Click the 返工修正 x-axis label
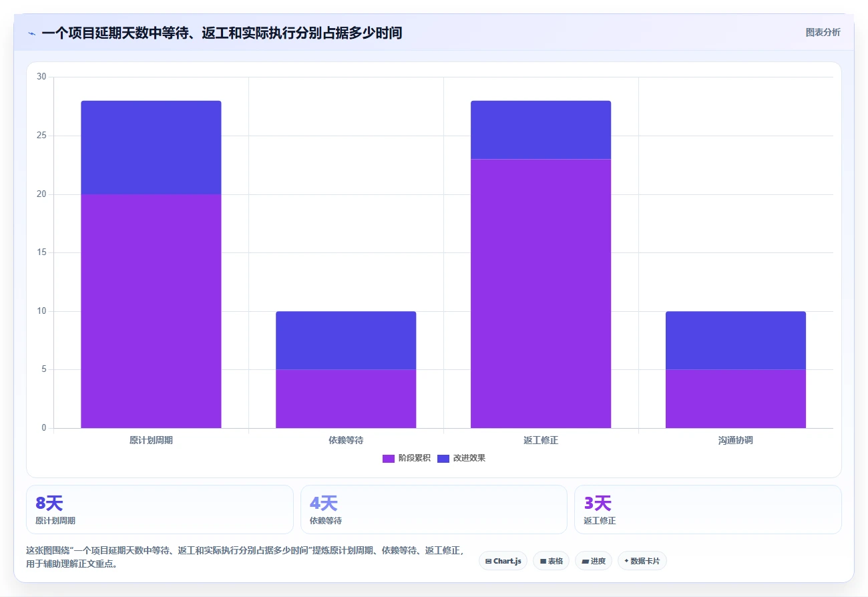868x597 pixels. point(541,441)
